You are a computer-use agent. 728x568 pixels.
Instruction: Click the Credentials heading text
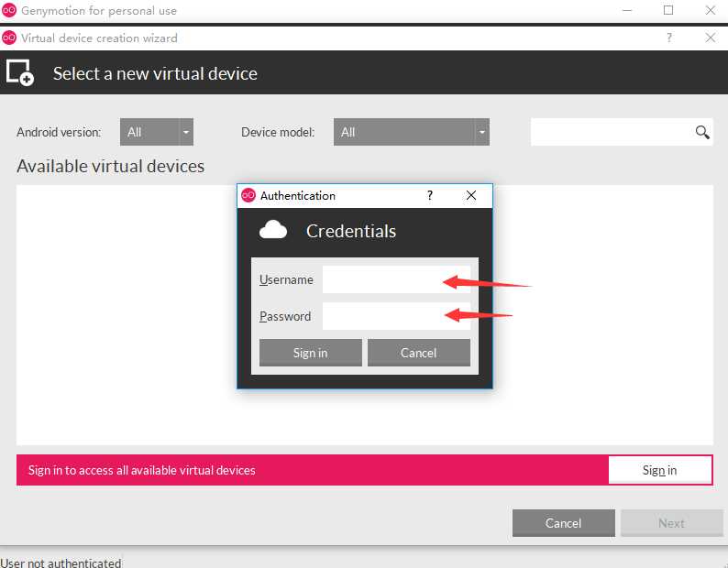(x=351, y=231)
